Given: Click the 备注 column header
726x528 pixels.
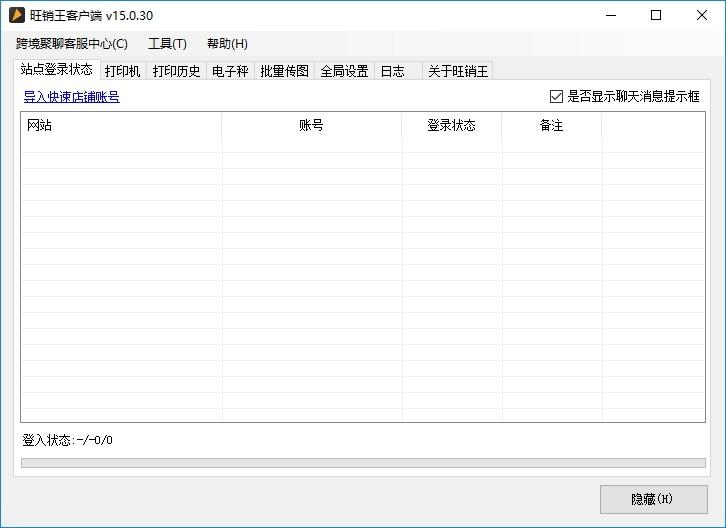Looking at the screenshot, I should [551, 126].
